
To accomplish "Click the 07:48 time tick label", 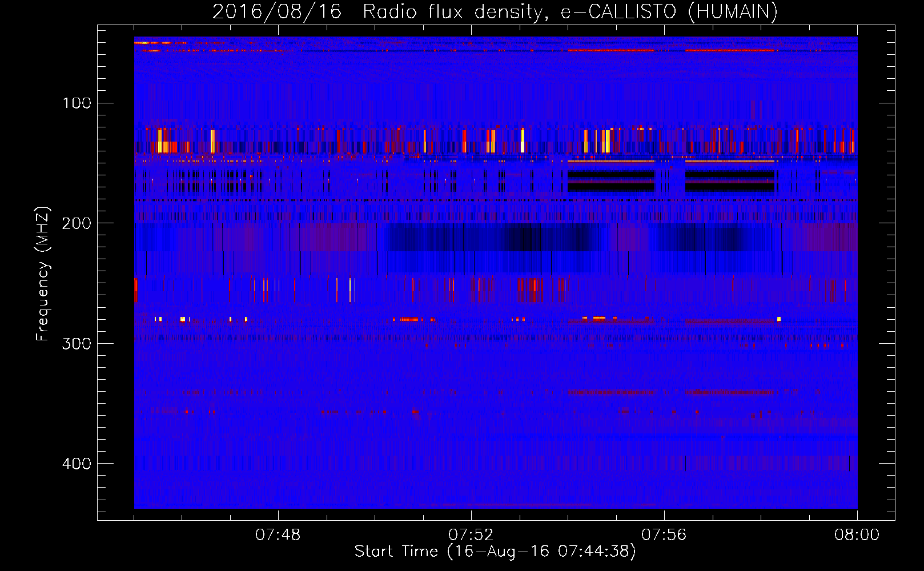I will pos(278,535).
